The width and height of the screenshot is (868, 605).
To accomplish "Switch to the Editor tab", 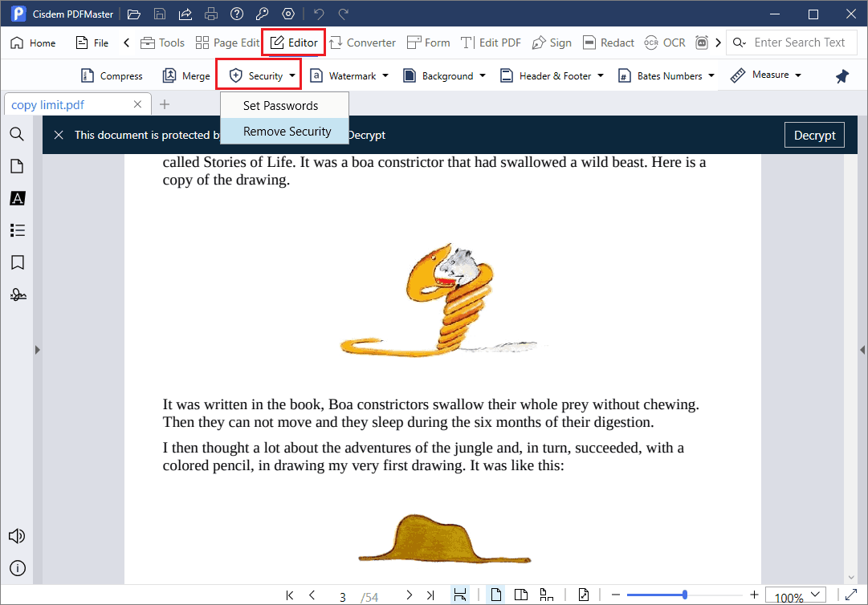I will click(x=294, y=43).
